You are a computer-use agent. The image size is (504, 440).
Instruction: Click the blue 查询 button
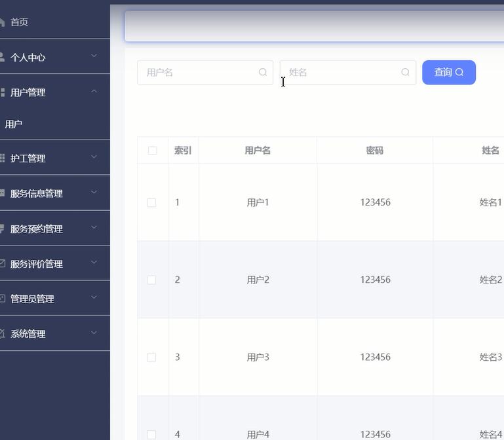click(449, 72)
